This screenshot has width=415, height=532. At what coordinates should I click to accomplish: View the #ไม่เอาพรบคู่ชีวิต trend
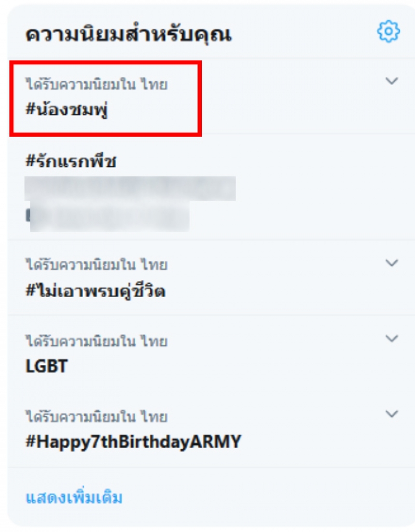pyautogui.click(x=95, y=291)
